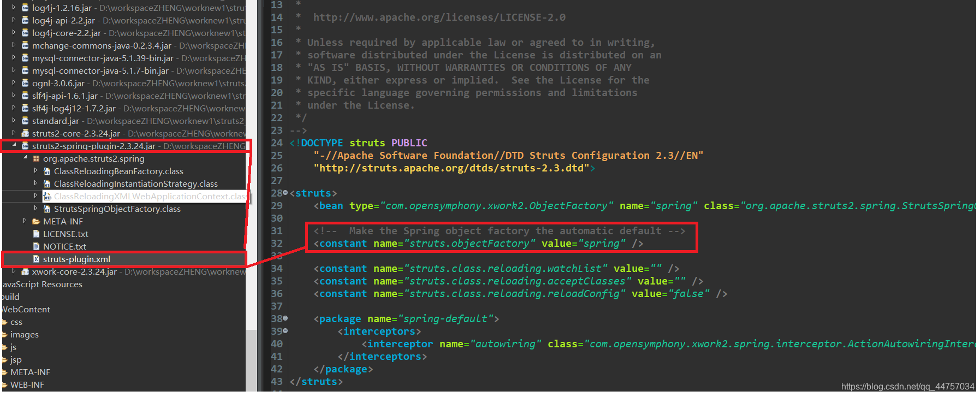Select the WebContent folder

(x=25, y=309)
